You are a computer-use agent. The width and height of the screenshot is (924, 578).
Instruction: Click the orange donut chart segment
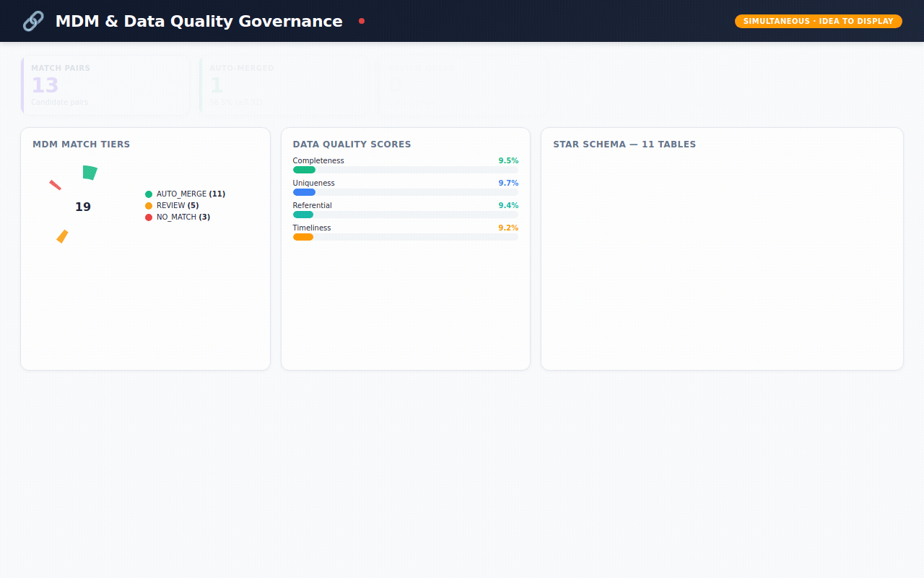(x=63, y=236)
